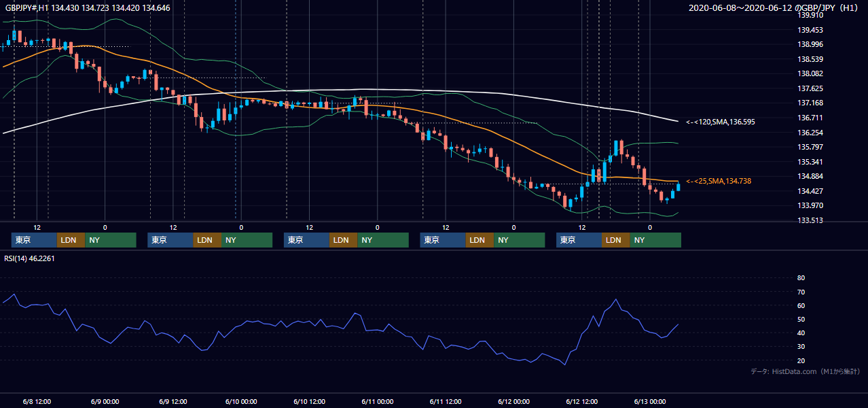Select the RSI 30 scale label

(801, 347)
